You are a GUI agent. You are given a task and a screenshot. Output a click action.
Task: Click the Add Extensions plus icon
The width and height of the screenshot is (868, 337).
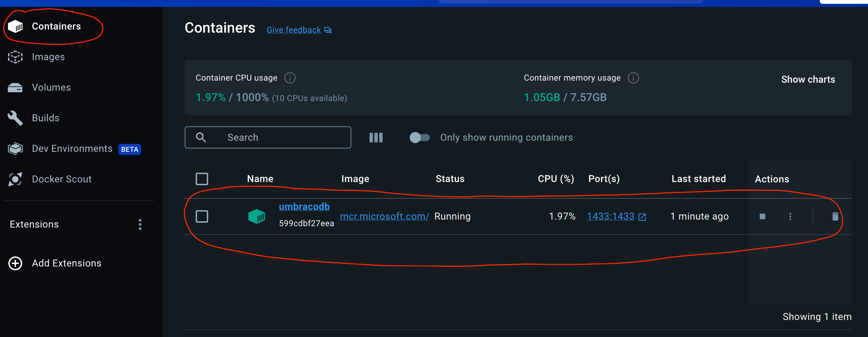[15, 263]
